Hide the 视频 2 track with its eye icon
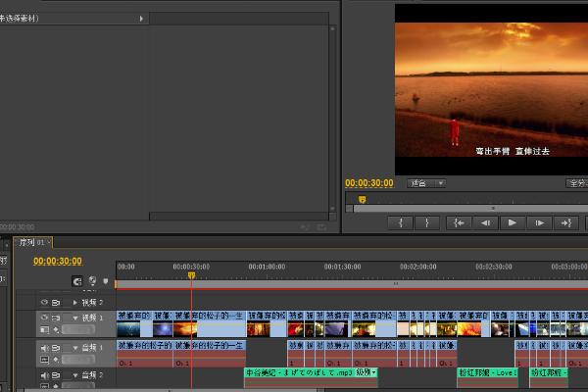This screenshot has height=392, width=588. pyautogui.click(x=44, y=303)
